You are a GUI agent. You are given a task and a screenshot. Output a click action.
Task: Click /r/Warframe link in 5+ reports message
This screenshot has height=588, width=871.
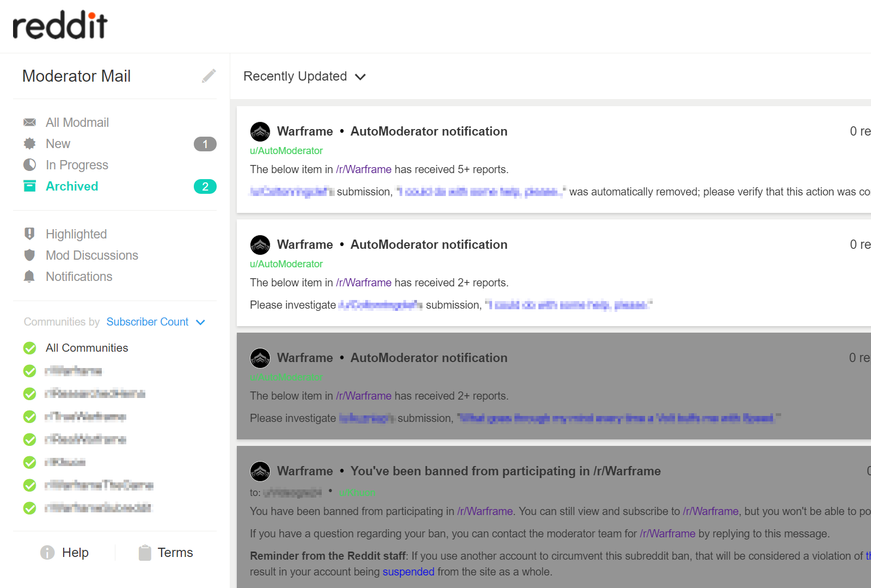coord(364,169)
